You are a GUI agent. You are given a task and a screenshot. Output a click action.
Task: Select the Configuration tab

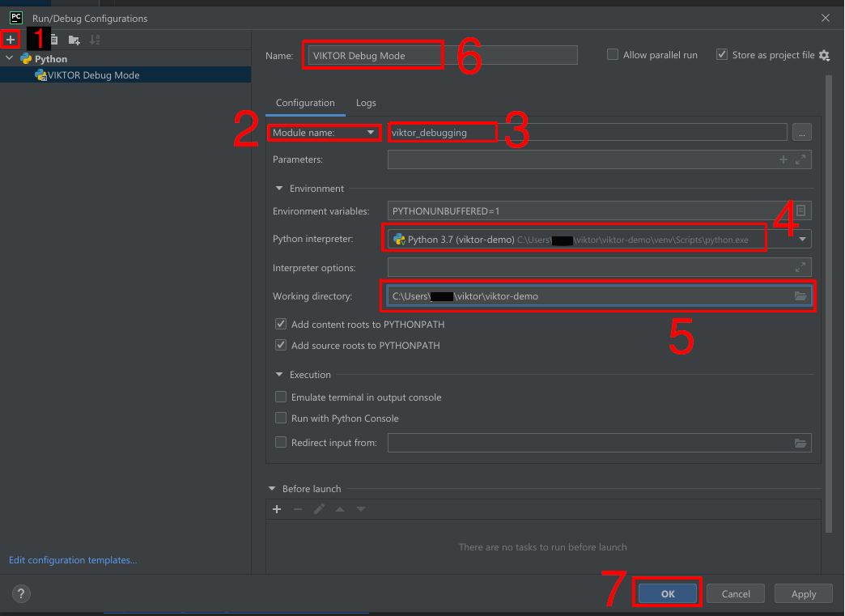[x=305, y=103]
